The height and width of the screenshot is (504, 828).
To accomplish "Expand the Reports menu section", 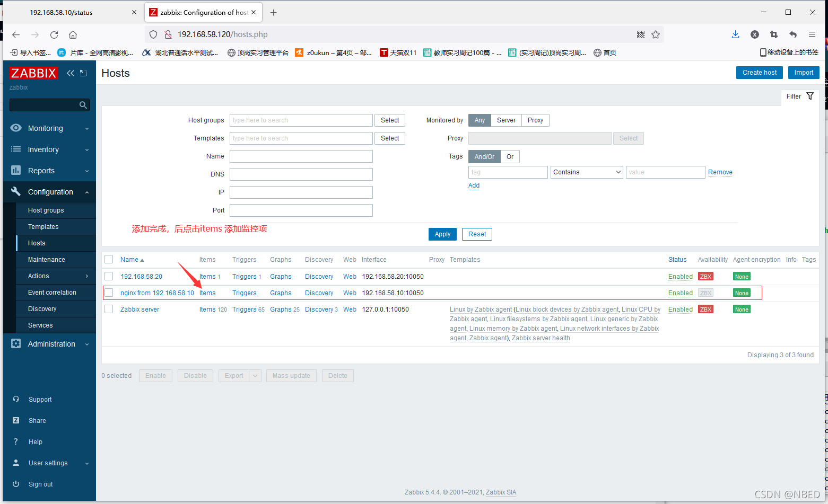I will [87, 171].
